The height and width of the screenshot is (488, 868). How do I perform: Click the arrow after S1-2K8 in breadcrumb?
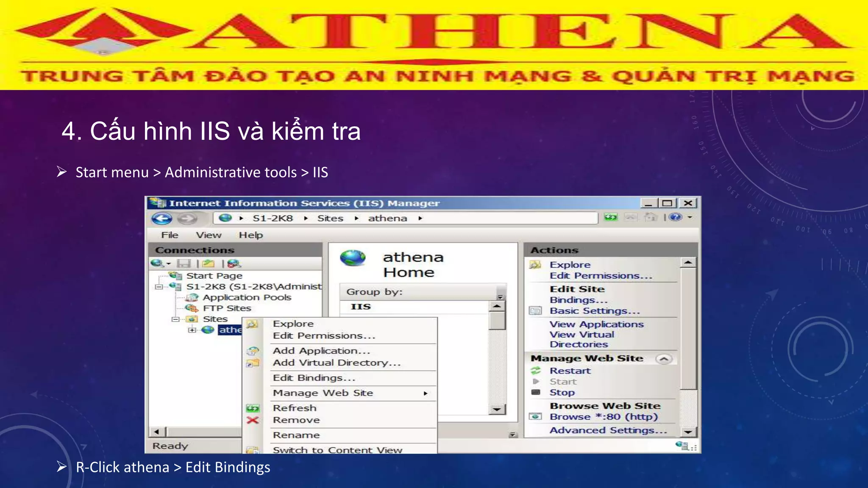(306, 219)
